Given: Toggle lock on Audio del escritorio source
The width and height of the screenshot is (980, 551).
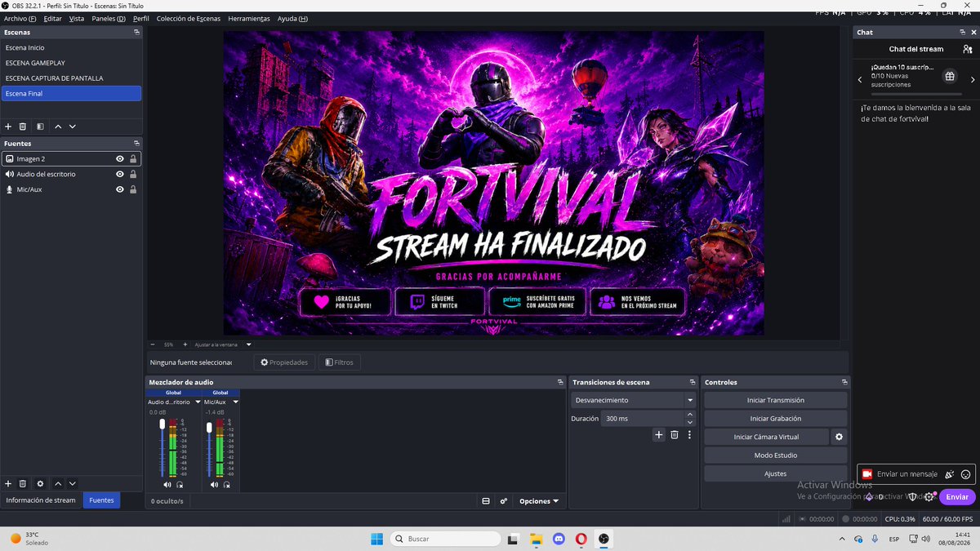Looking at the screenshot, I should click(133, 174).
